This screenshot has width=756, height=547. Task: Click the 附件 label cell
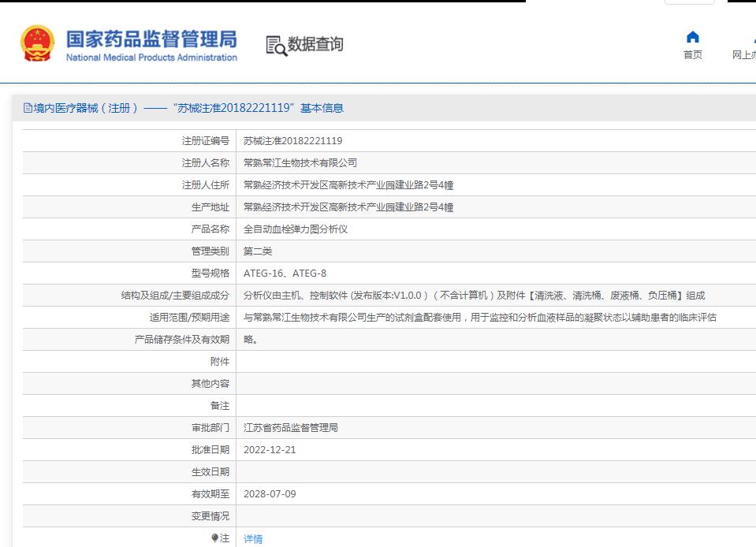pos(129,362)
